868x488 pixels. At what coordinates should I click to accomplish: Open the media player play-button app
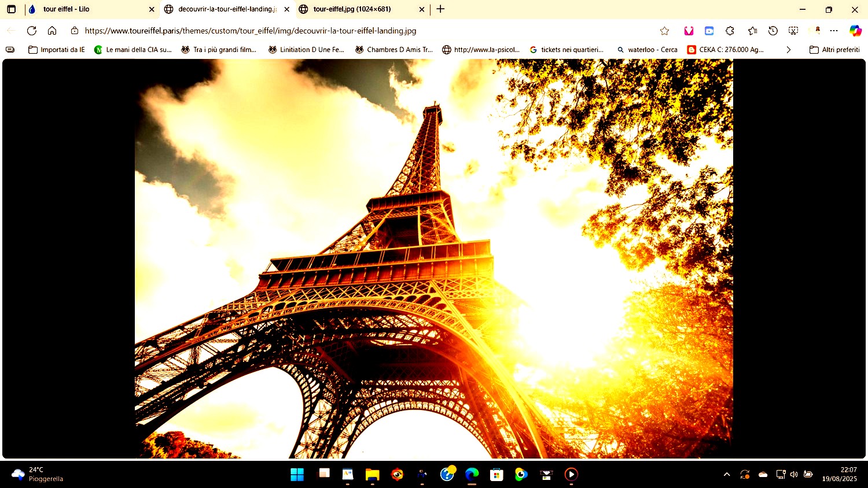(x=571, y=475)
